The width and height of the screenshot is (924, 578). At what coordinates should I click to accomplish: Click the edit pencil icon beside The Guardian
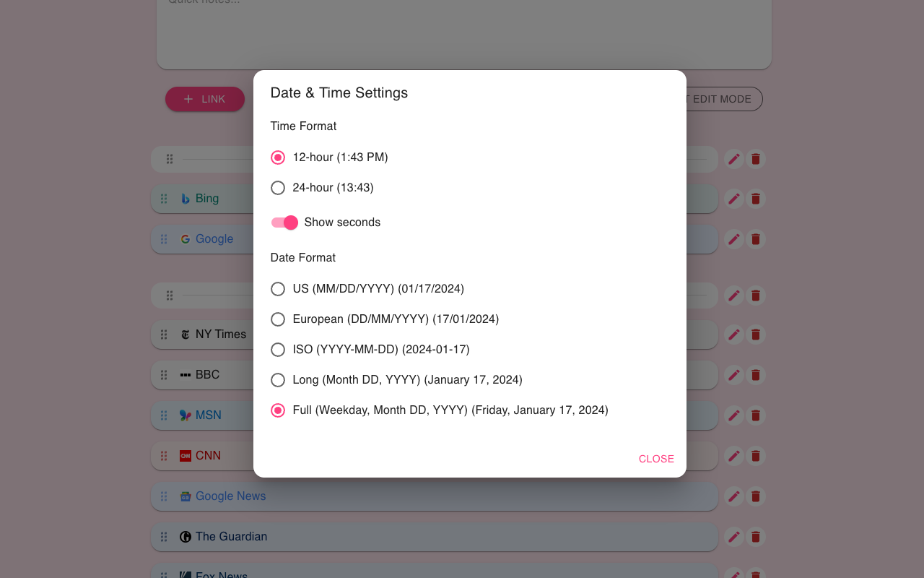[733, 537]
